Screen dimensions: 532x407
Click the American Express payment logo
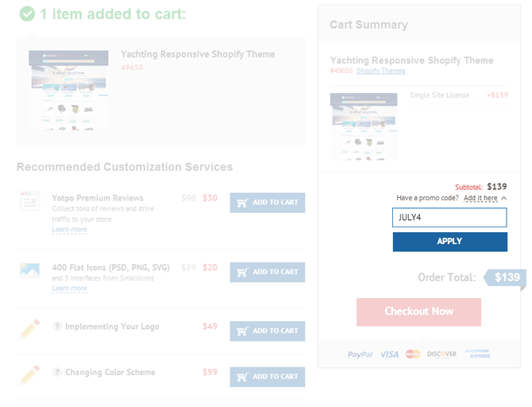478,354
